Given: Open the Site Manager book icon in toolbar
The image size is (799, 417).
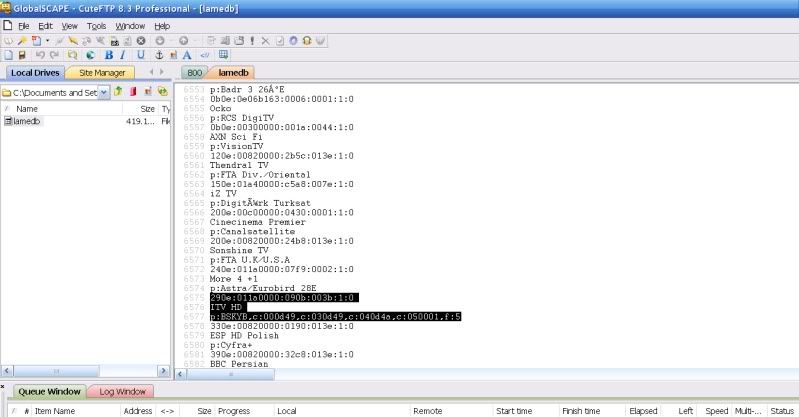Looking at the screenshot, I should (x=9, y=41).
